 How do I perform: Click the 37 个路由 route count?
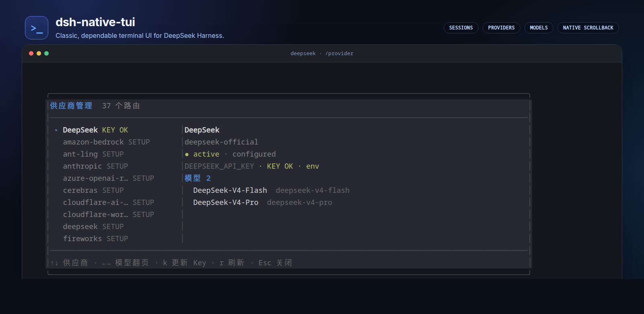(x=121, y=106)
